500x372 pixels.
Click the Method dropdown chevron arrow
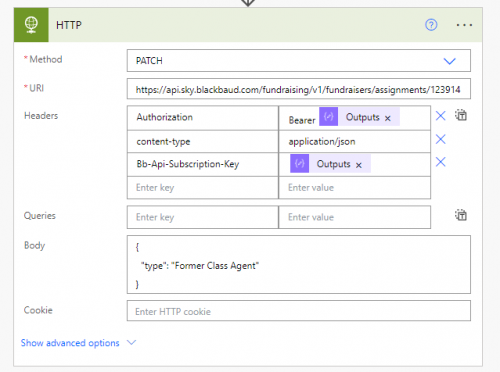(x=449, y=61)
